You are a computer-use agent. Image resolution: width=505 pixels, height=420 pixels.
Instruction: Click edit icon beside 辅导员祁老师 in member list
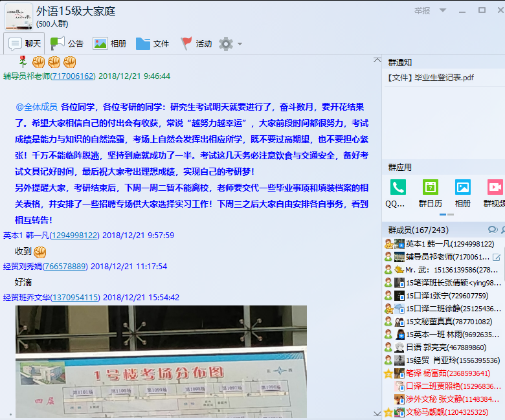(497, 257)
